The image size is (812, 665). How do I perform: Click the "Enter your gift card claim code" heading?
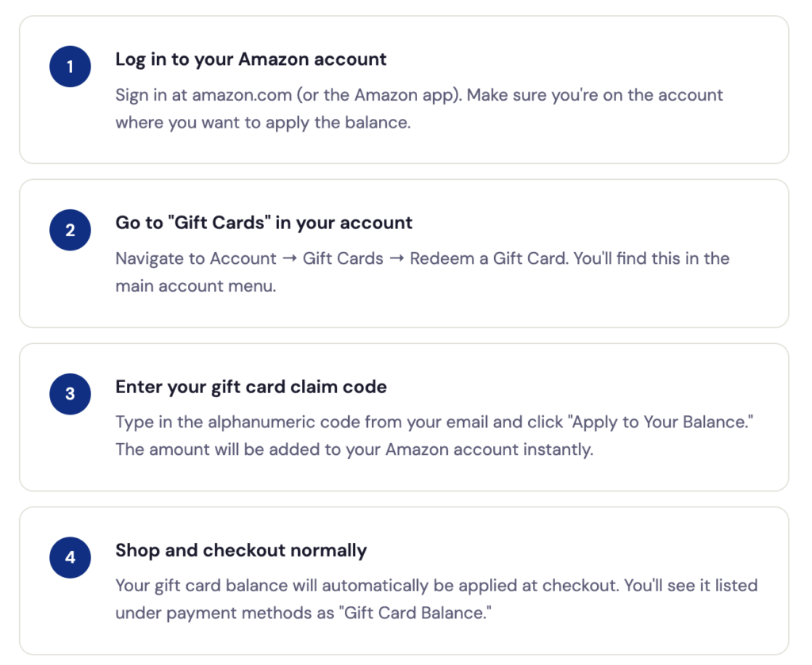251,387
